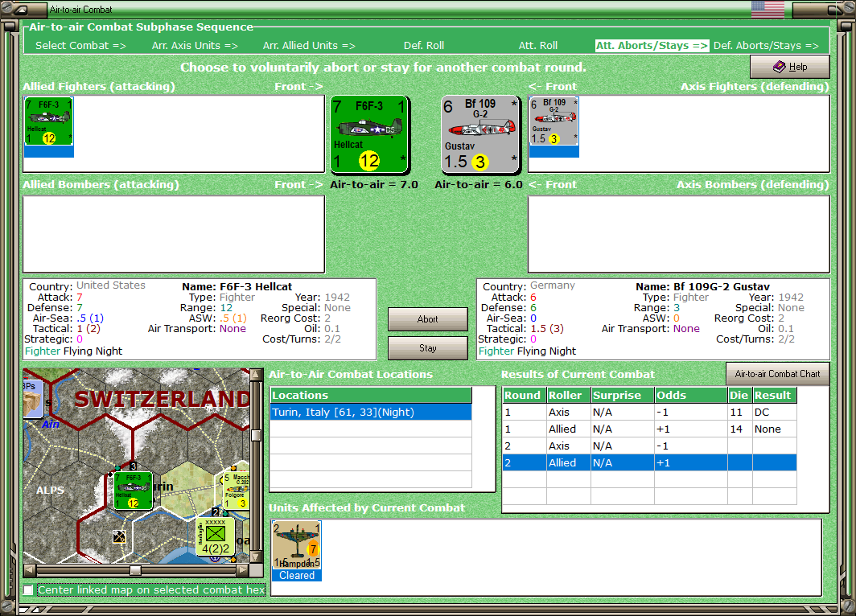Viewport: 856px width, 616px height.
Task: Select the Att. Aborts/Stays subphase
Action: [x=652, y=46]
